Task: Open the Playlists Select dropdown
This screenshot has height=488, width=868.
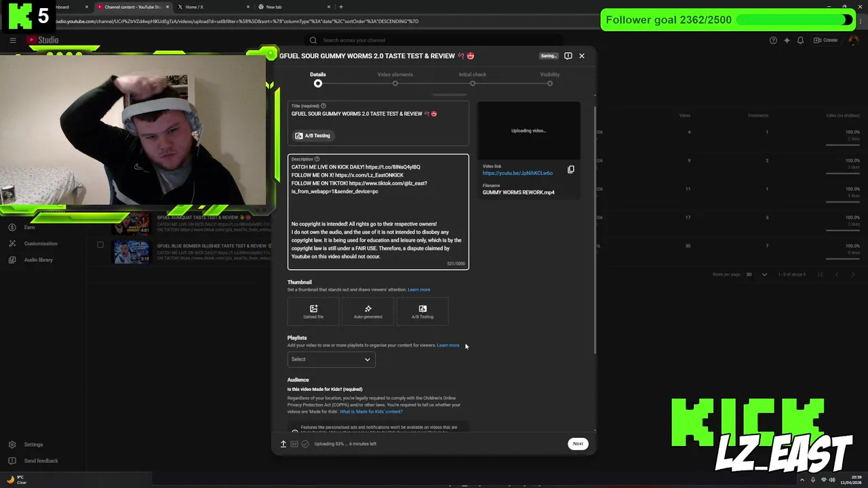Action: (331, 359)
